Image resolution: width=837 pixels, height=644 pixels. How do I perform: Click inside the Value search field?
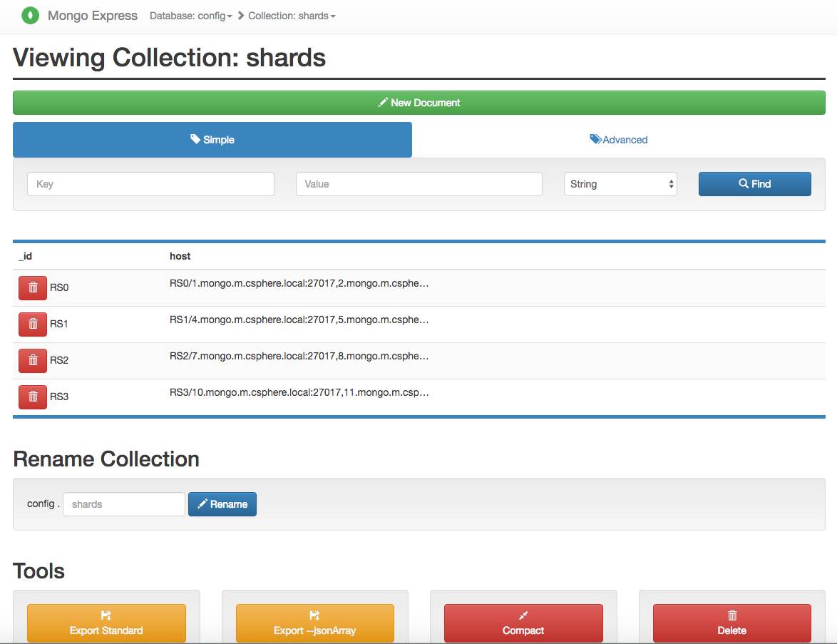pos(419,183)
